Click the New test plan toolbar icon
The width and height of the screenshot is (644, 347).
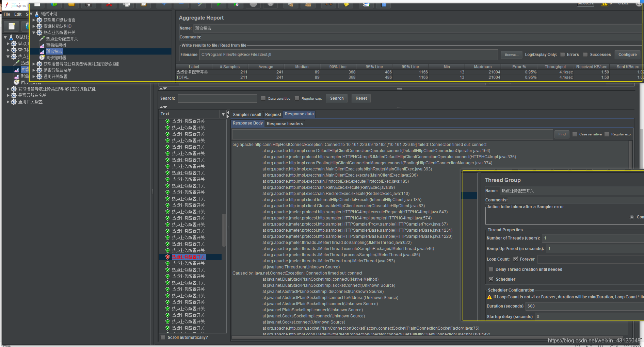pos(12,26)
